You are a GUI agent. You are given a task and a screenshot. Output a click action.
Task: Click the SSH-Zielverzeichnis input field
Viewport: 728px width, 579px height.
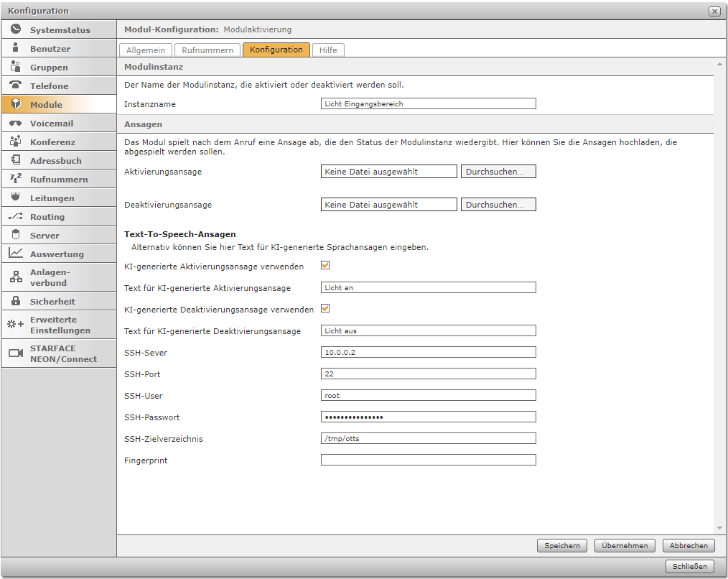(428, 438)
